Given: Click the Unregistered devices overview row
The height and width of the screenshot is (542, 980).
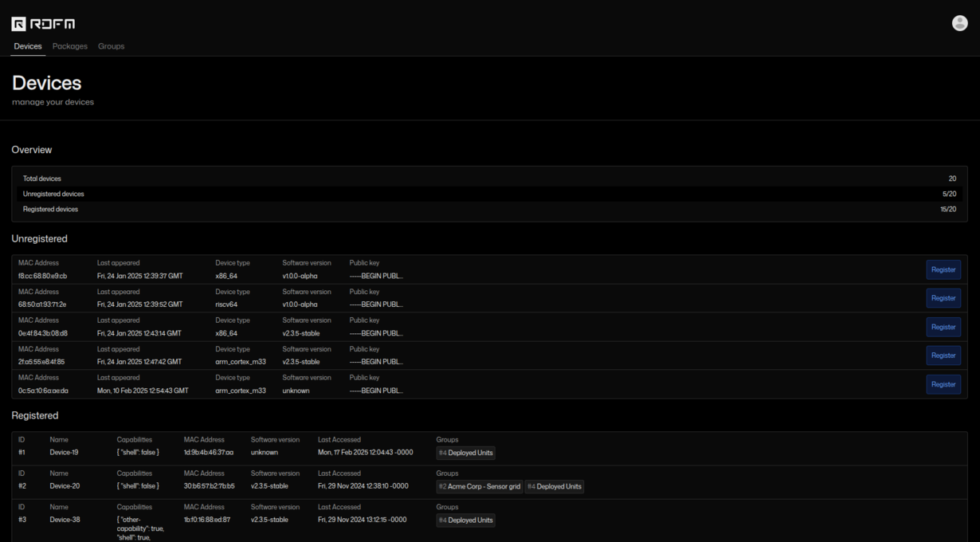Looking at the screenshot, I should (489, 194).
